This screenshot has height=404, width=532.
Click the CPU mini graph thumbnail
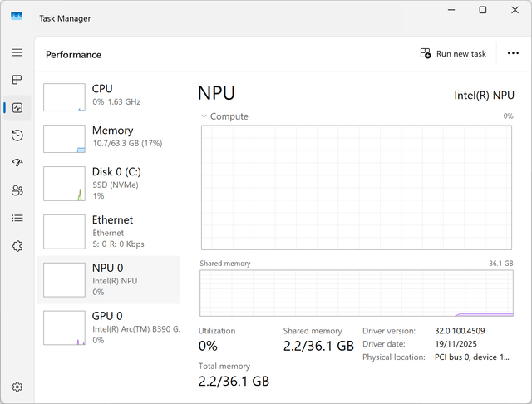(64, 97)
